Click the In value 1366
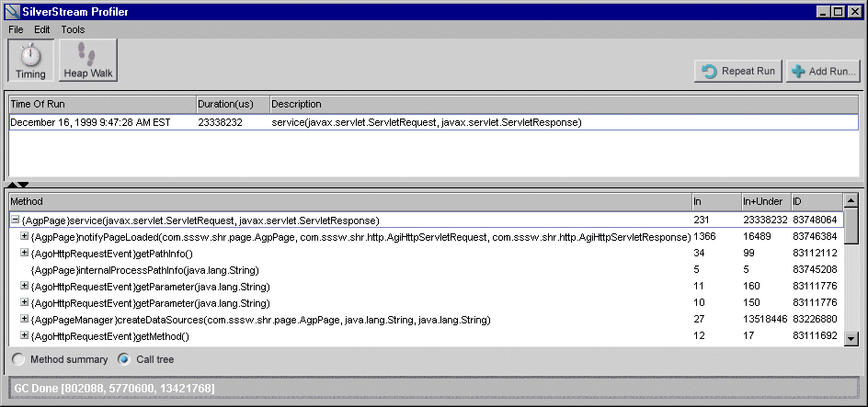868x407 pixels. coord(704,237)
